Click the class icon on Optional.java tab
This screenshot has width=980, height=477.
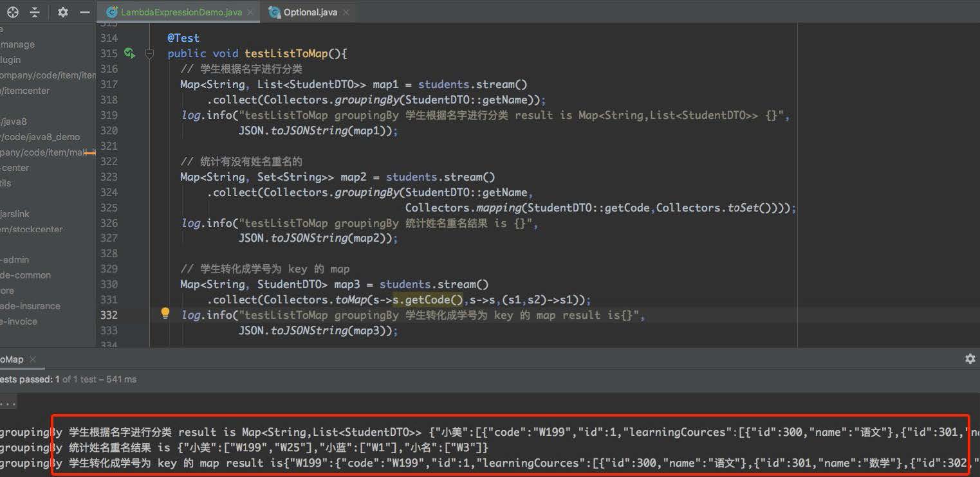click(x=275, y=12)
